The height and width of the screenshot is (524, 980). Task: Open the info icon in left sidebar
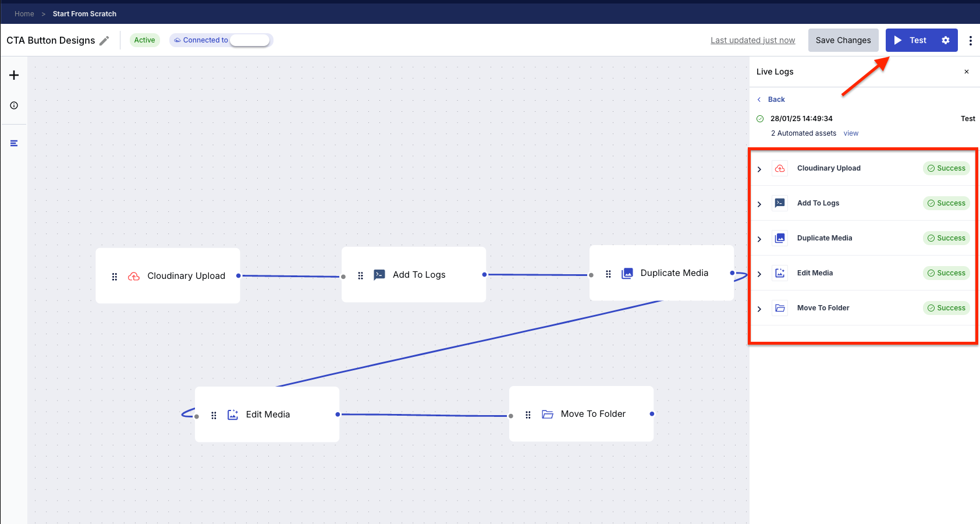[14, 105]
